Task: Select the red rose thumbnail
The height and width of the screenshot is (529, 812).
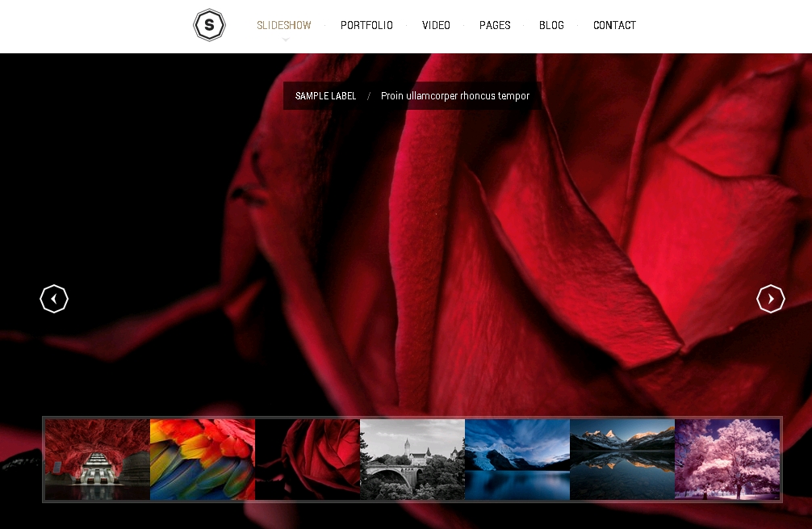Action: (x=307, y=460)
